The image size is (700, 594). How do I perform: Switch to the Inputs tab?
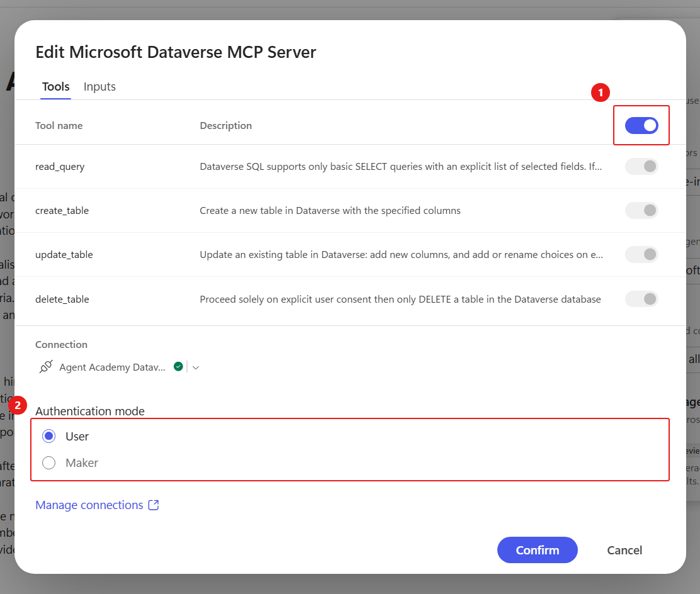click(99, 87)
